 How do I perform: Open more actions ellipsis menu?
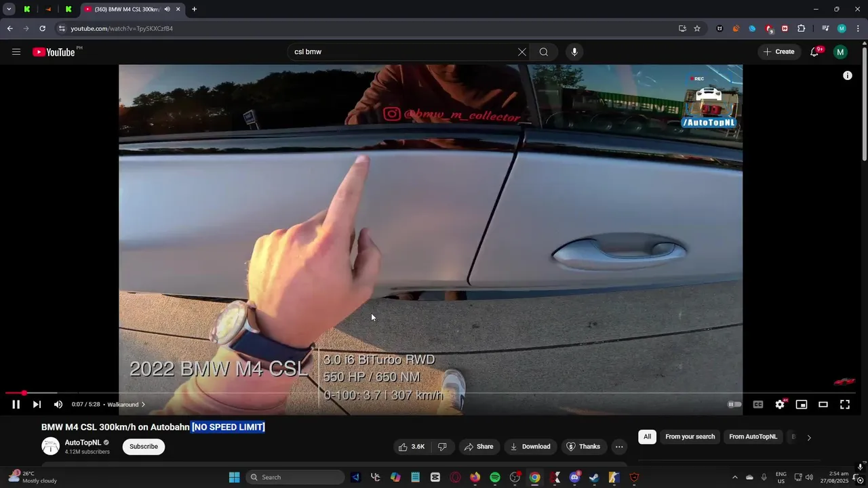(x=619, y=447)
